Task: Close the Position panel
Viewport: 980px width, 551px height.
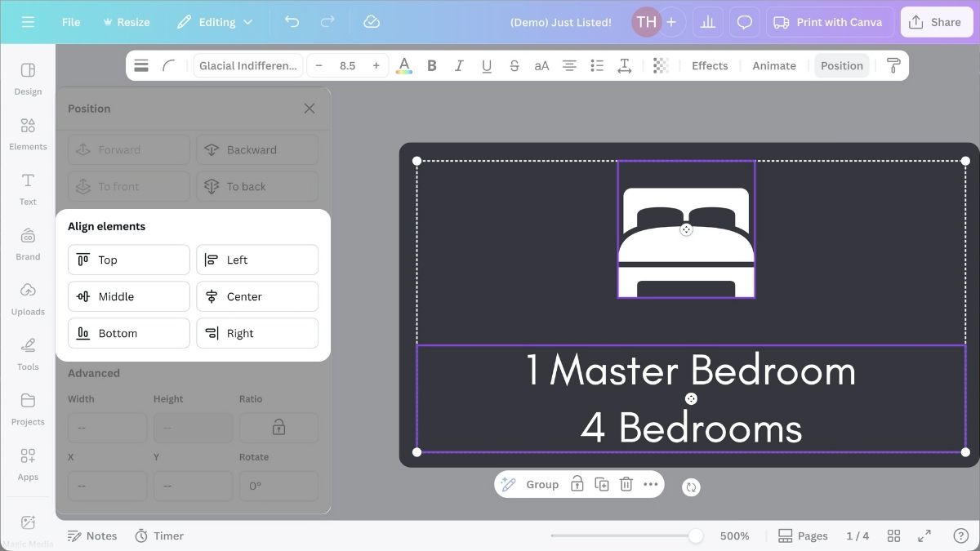Action: tap(310, 109)
